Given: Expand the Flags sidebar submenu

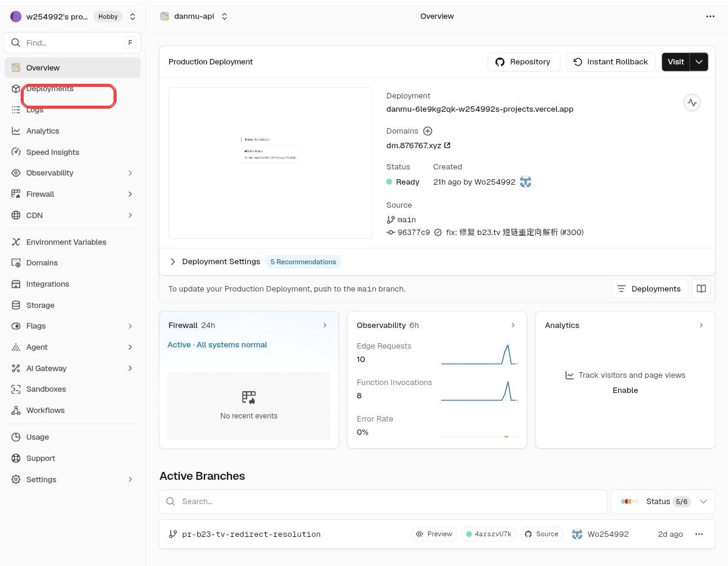Looking at the screenshot, I should (x=130, y=326).
